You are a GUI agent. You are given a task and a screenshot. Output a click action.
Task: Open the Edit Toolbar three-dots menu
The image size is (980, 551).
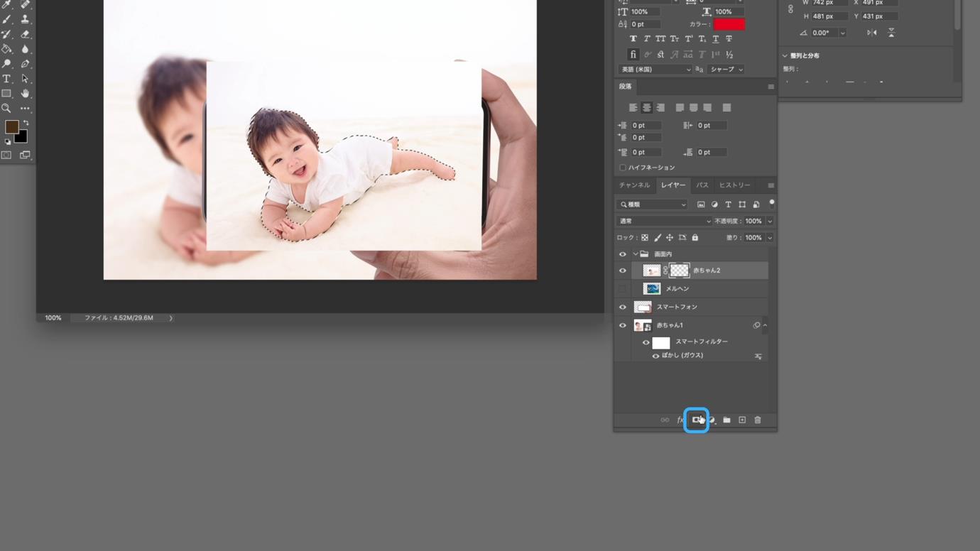click(25, 109)
